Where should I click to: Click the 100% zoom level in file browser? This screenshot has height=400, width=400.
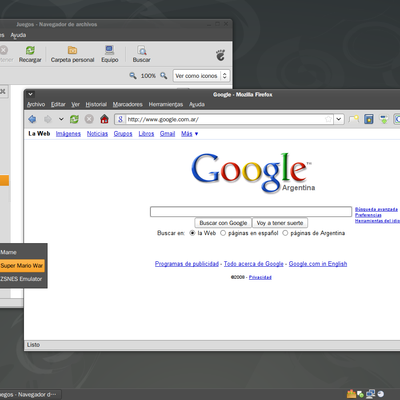148,76
